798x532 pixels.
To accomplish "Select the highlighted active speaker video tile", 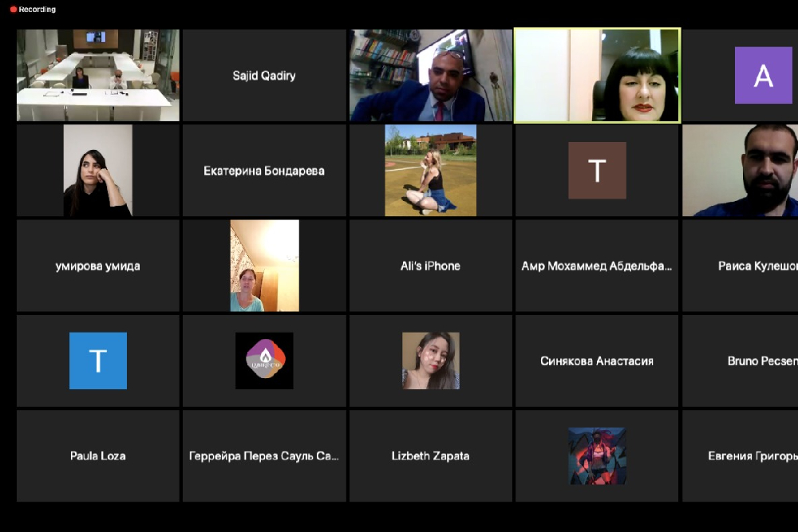I will 597,75.
